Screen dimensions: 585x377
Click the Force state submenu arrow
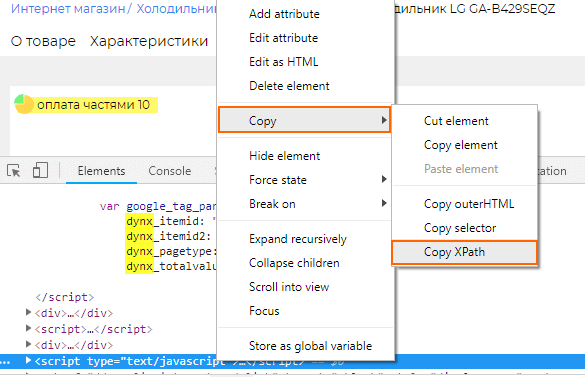pos(384,180)
